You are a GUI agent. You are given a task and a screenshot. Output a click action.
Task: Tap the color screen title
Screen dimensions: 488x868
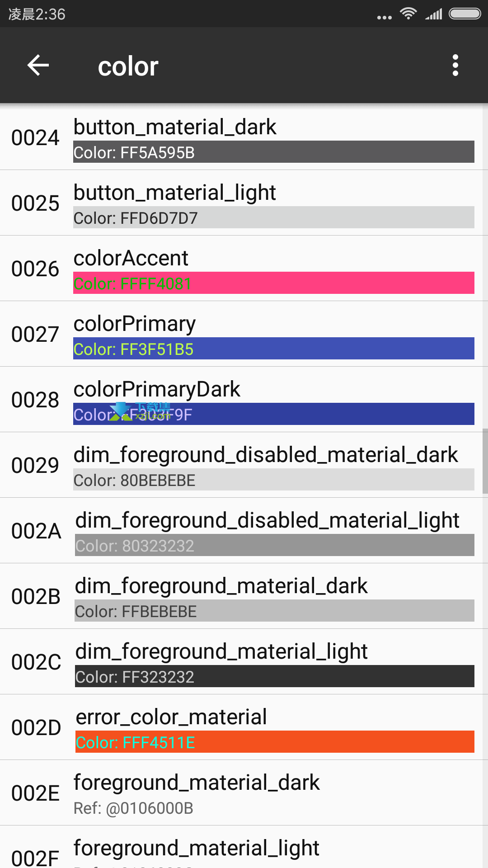pos(128,66)
